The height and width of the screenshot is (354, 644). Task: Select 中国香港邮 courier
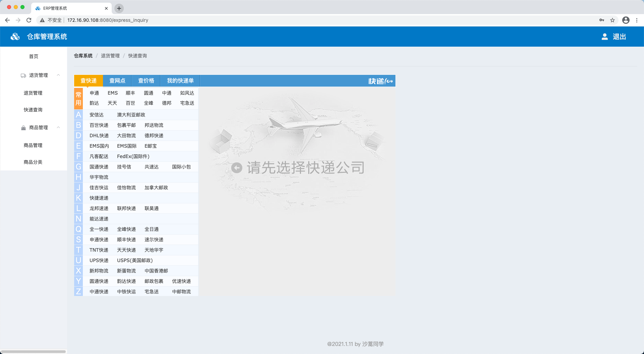pyautogui.click(x=156, y=271)
